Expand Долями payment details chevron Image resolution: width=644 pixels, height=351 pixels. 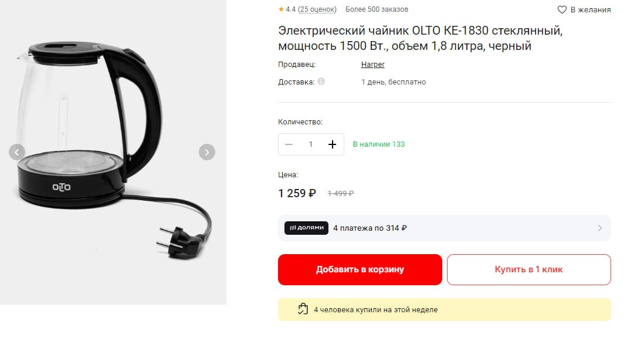(x=599, y=228)
